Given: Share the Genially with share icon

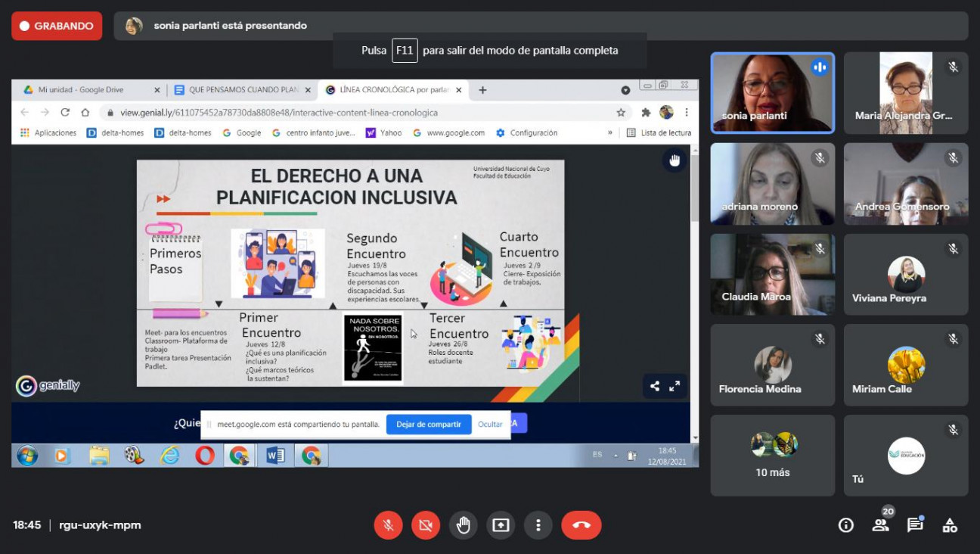Looking at the screenshot, I should point(655,386).
